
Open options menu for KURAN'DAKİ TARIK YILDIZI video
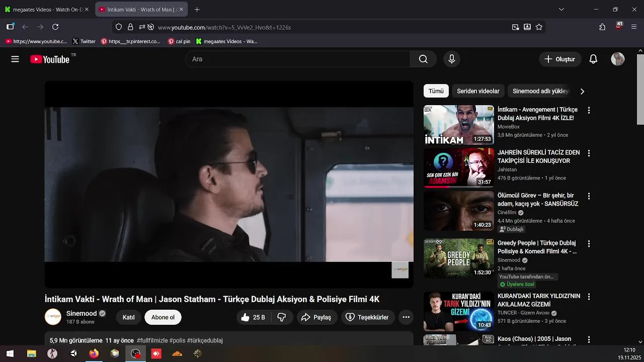[589, 297]
